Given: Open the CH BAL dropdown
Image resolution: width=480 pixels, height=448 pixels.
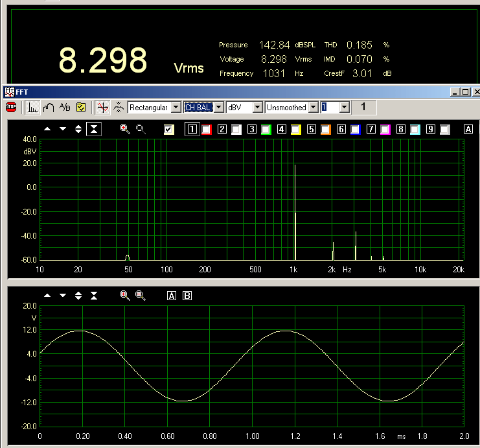Looking at the screenshot, I should click(218, 107).
